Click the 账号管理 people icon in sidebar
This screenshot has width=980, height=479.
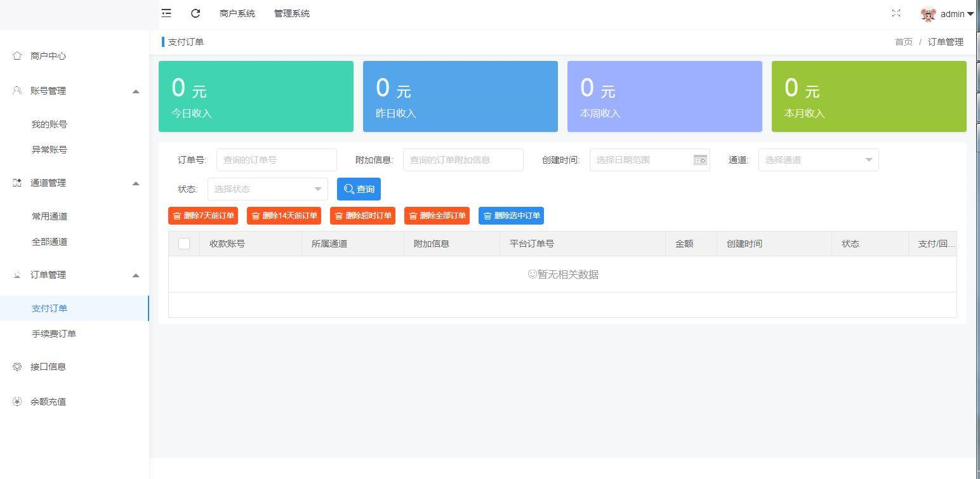point(15,90)
